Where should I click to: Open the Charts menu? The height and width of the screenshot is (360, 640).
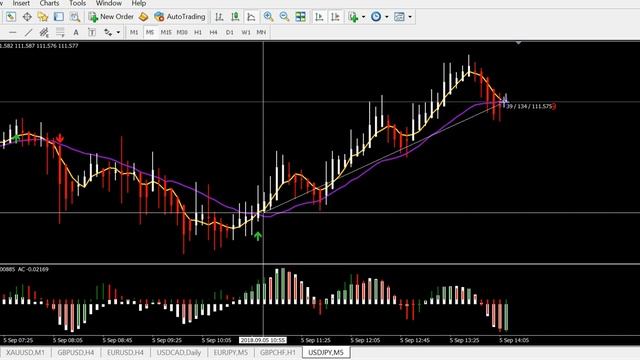pos(49,3)
